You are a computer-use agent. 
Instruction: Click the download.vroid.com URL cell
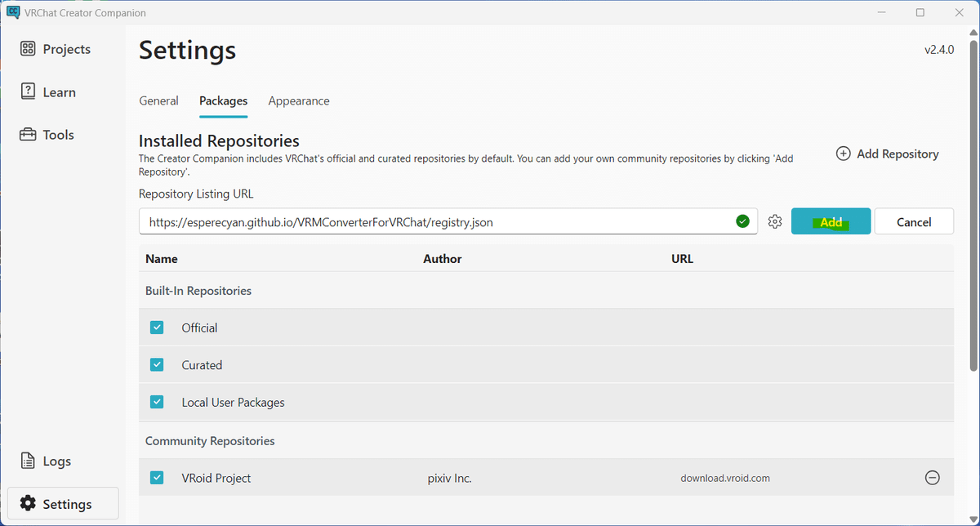click(x=725, y=478)
